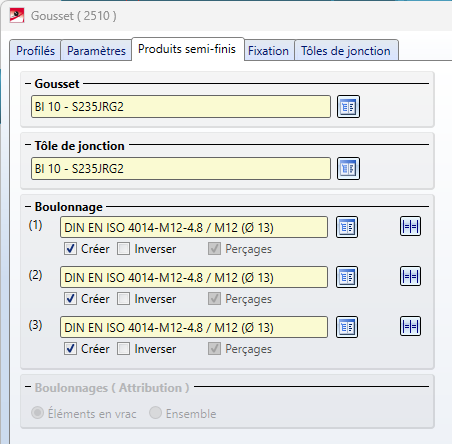The height and width of the screenshot is (444, 452).
Task: Open catalogue icon for Boulonnage row (2)
Action: pos(347,277)
